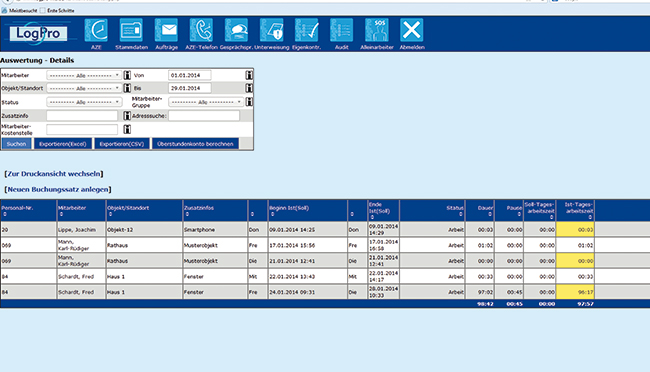Open the Aufträge envelope icon

click(166, 30)
